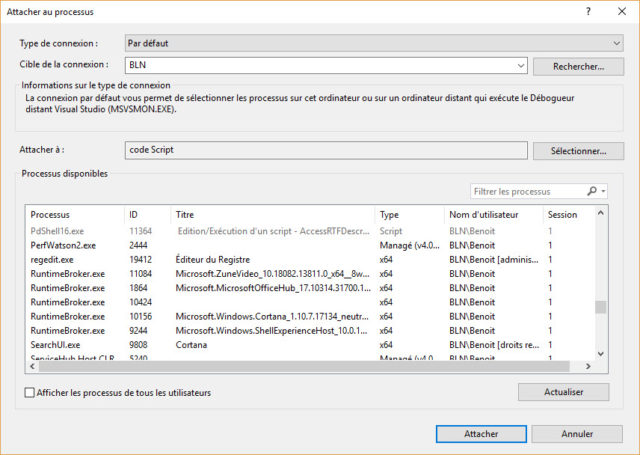Expand the Cible de la connexion combo box
Image resolution: width=640 pixels, height=455 pixels.
click(521, 65)
